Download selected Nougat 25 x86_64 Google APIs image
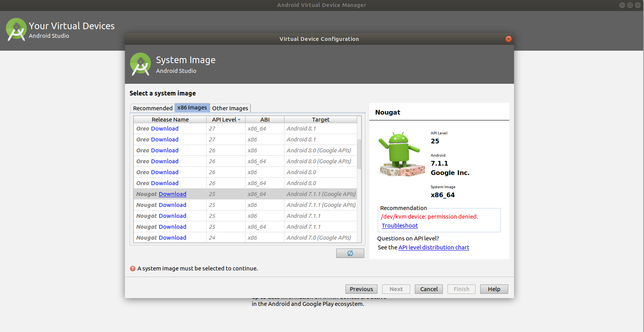The image size is (644, 332). click(x=172, y=194)
